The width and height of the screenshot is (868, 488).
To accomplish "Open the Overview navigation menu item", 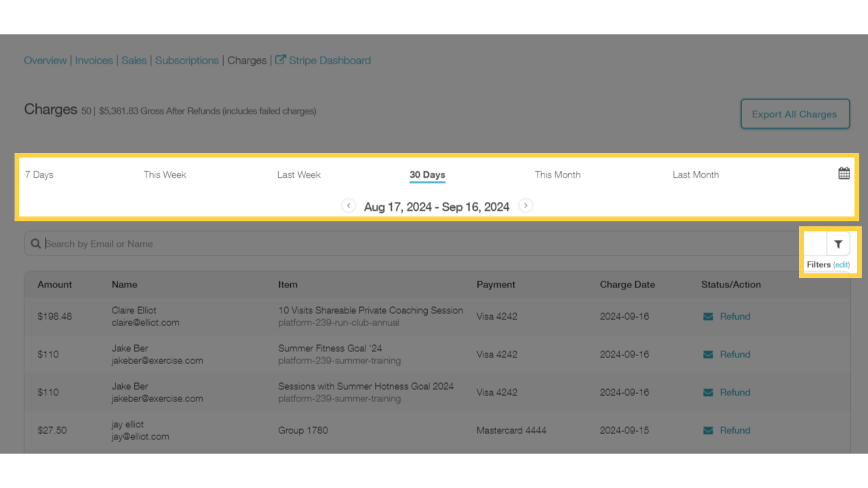I will click(x=45, y=60).
